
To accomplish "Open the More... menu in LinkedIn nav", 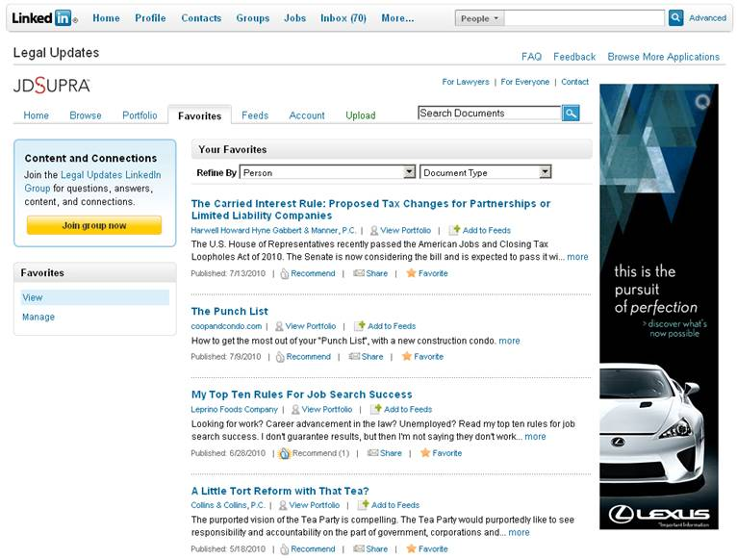I will coord(397,18).
